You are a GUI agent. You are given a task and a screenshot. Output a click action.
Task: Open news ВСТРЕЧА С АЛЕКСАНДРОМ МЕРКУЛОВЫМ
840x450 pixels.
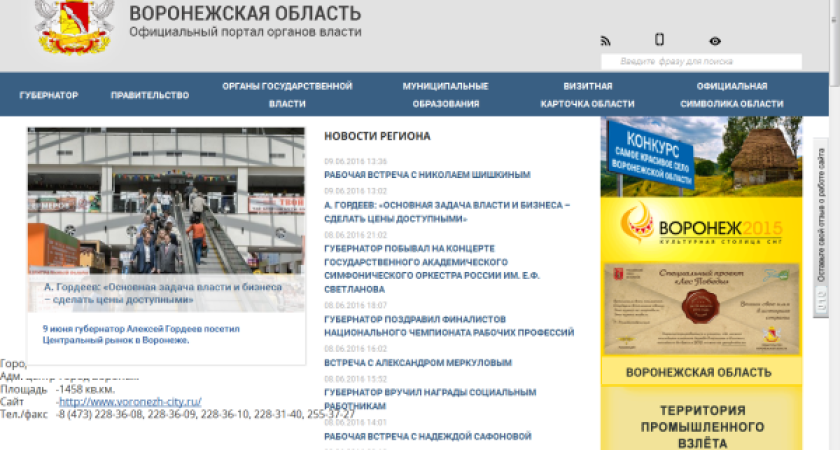(418, 363)
